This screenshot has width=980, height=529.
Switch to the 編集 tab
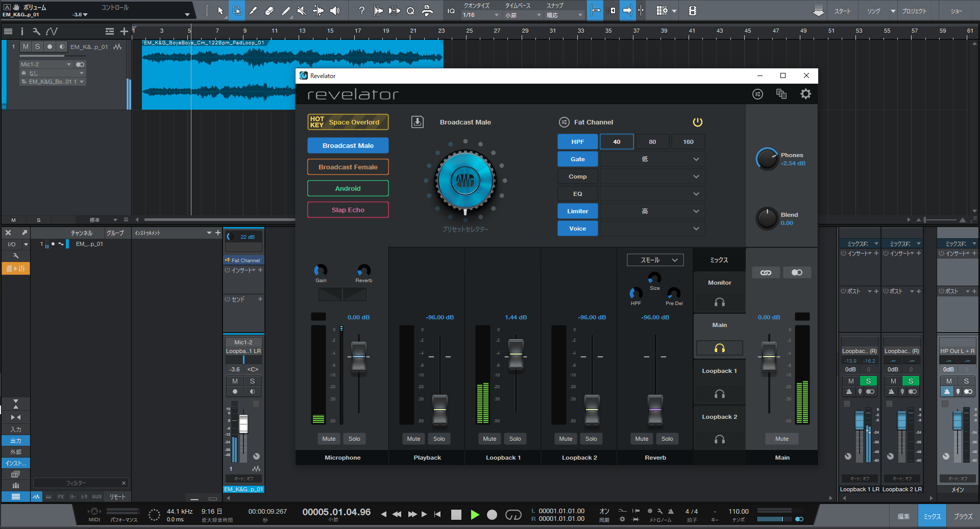tap(903, 516)
